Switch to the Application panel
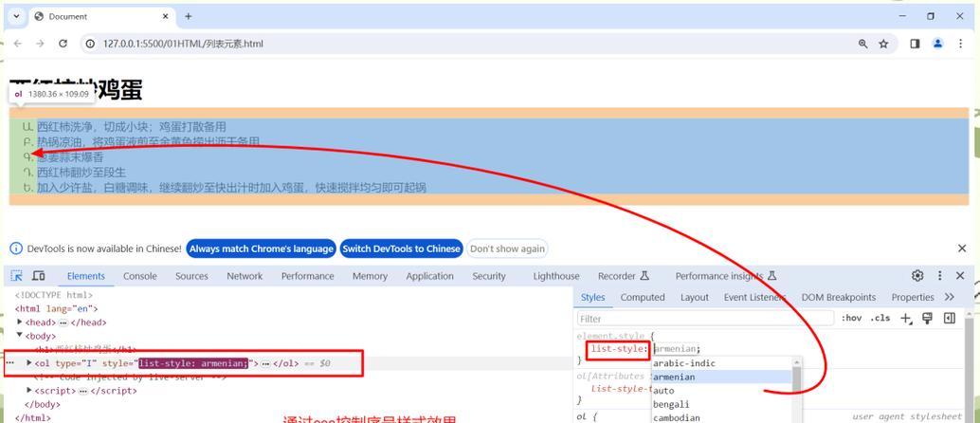980x423 pixels. [x=429, y=276]
